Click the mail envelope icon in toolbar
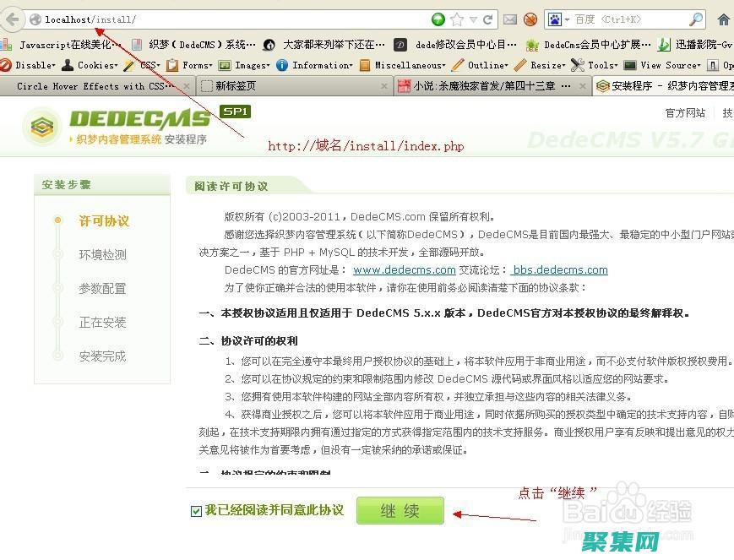Image resolution: width=734 pixels, height=560 pixels. point(508,19)
